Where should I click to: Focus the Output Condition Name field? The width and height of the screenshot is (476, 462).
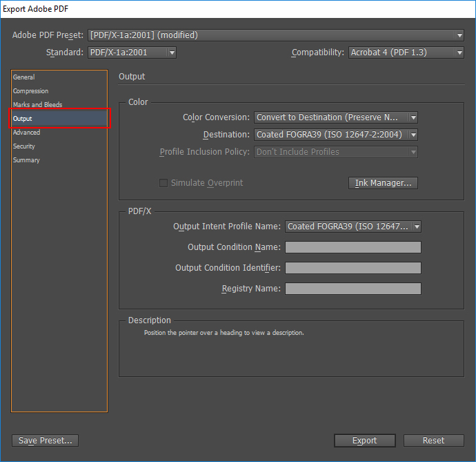pos(353,247)
